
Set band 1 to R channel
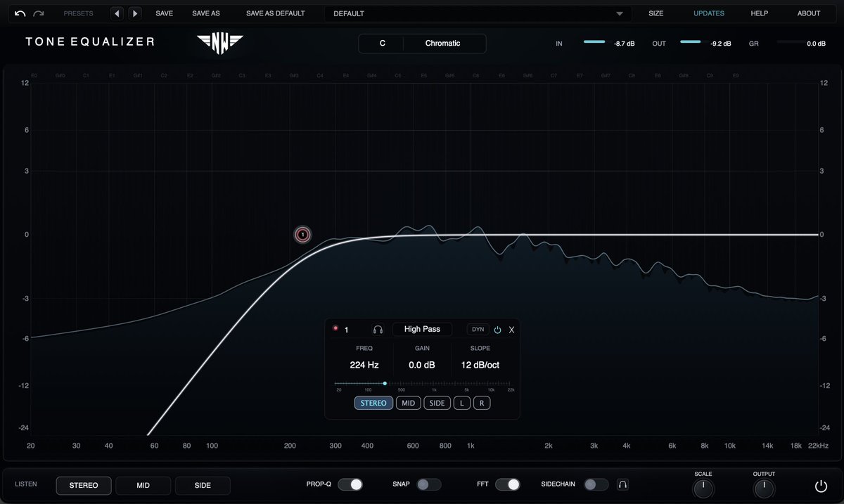pos(482,403)
